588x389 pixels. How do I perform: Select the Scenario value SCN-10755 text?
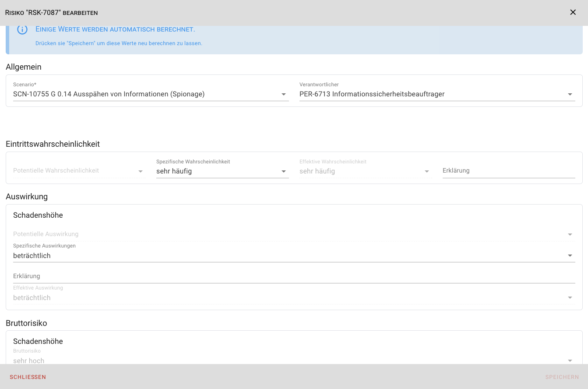[x=109, y=94]
